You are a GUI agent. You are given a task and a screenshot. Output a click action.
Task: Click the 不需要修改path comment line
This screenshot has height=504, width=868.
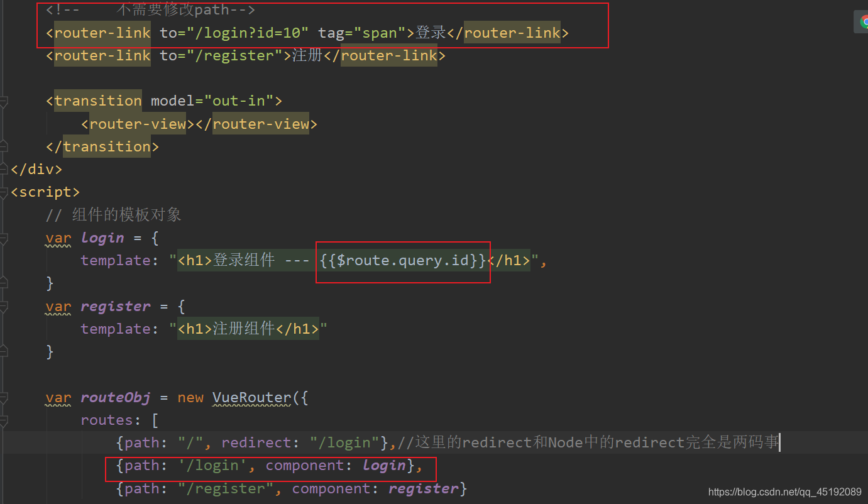pos(150,10)
